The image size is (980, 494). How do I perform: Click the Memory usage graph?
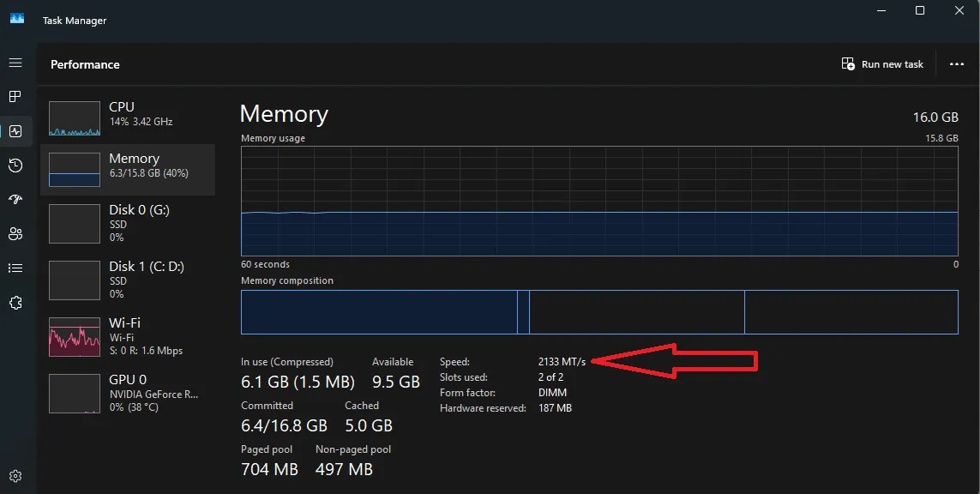point(598,200)
